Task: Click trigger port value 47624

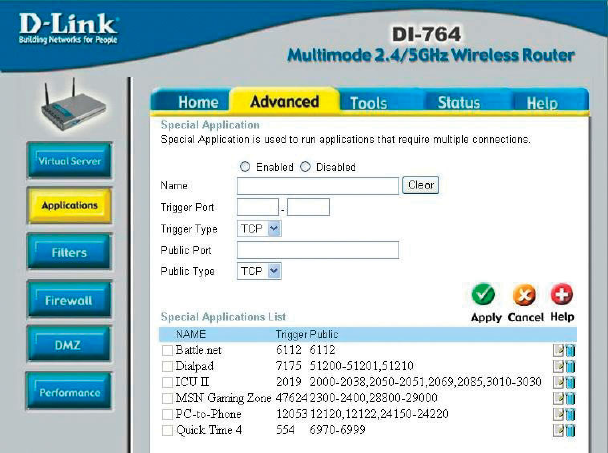Action: pos(292,398)
